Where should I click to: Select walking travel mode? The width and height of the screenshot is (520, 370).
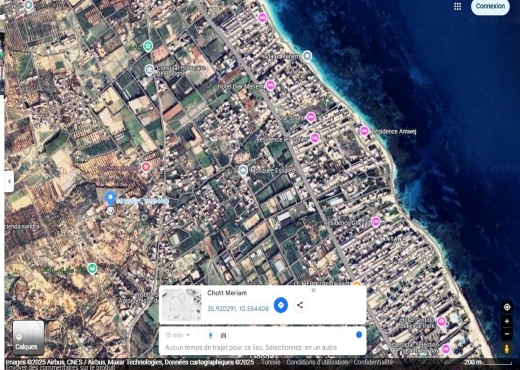pos(210,335)
